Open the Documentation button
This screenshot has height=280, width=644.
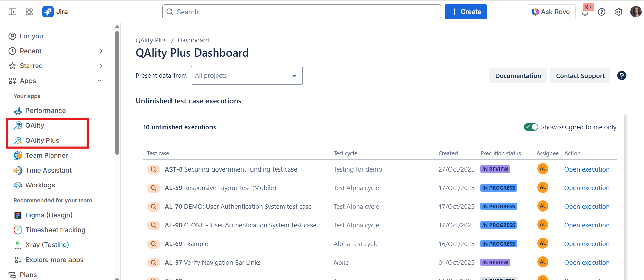(518, 76)
